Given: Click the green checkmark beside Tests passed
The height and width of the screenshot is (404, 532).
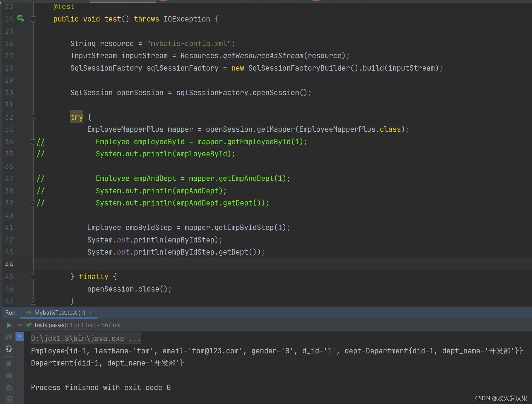Looking at the screenshot, I should click(29, 325).
